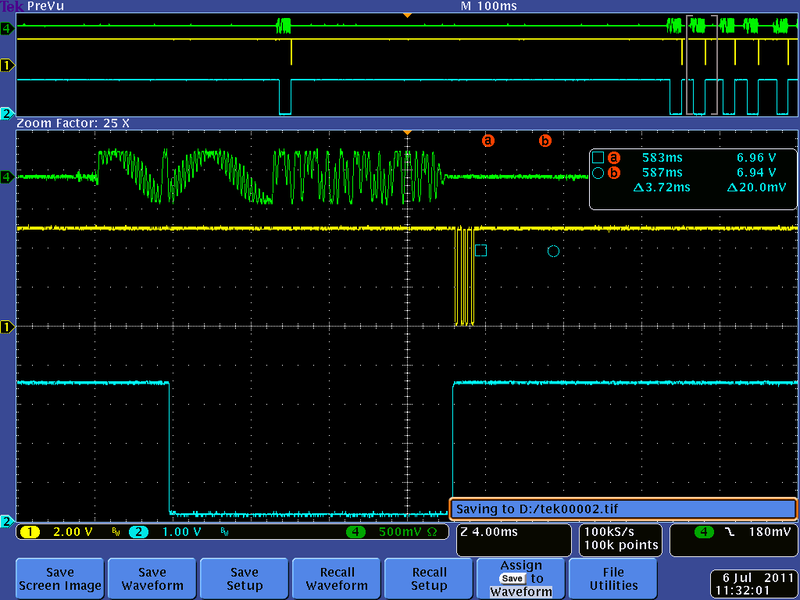The image size is (800, 600).
Task: Click the orange cursor 'a' label above the trace
Action: point(487,140)
